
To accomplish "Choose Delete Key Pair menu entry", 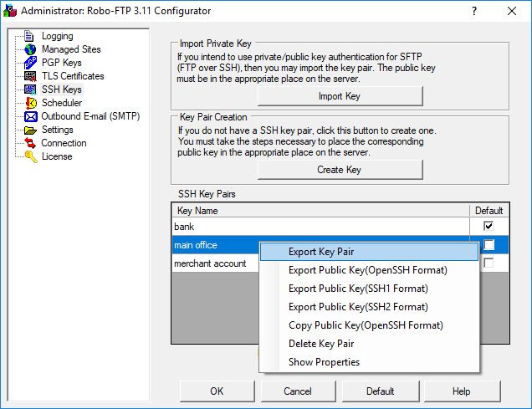I will coord(321,344).
